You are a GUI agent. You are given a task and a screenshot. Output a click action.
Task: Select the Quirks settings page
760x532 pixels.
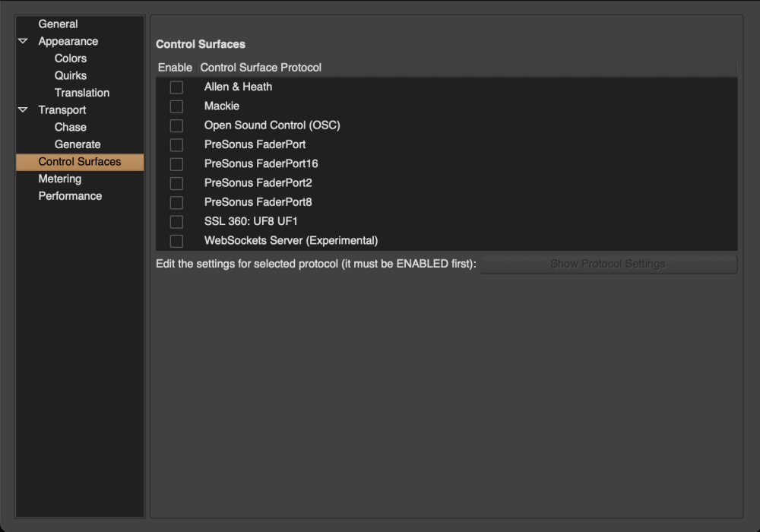70,75
